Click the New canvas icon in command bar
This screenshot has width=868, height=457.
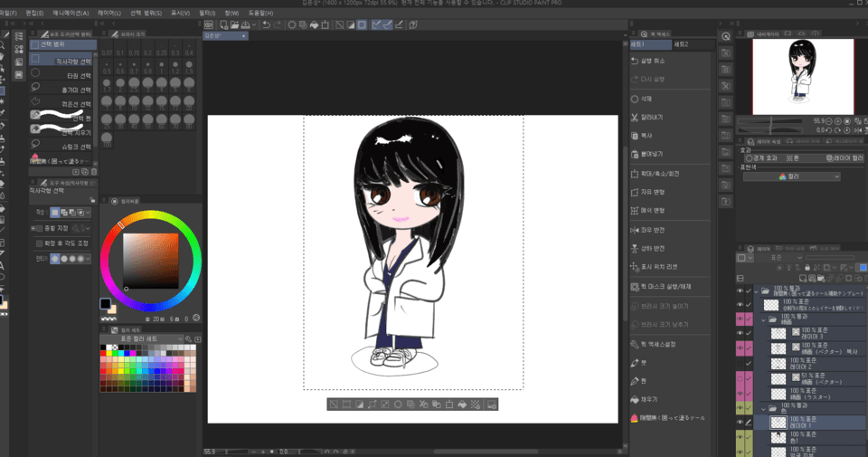(223, 25)
